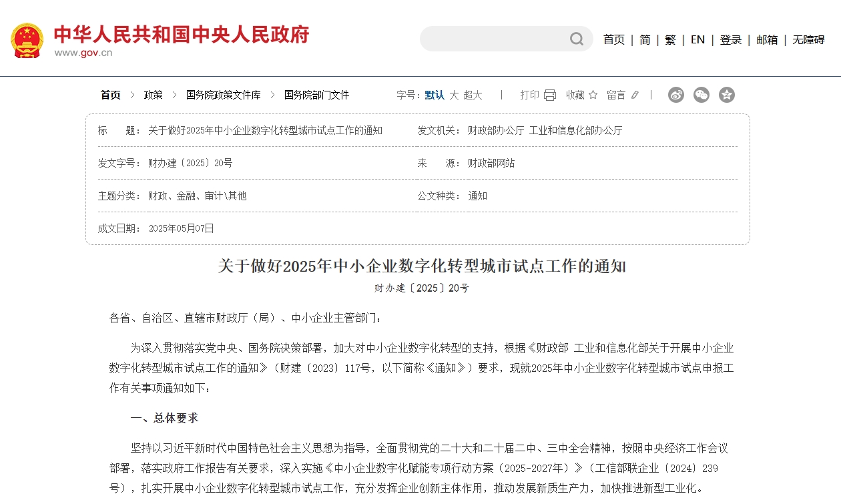This screenshot has width=841, height=504.
Task: Switch to traditional Chinese 繁
Action: coord(670,40)
